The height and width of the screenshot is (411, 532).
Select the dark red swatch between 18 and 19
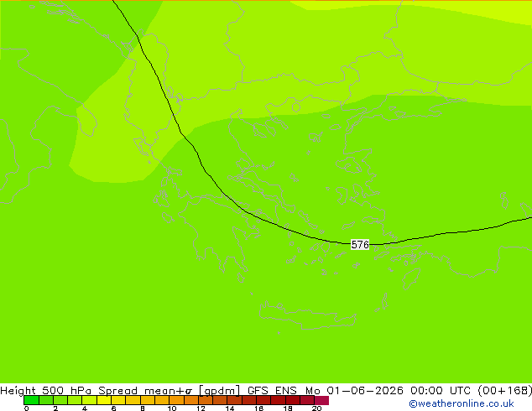pos(293,400)
